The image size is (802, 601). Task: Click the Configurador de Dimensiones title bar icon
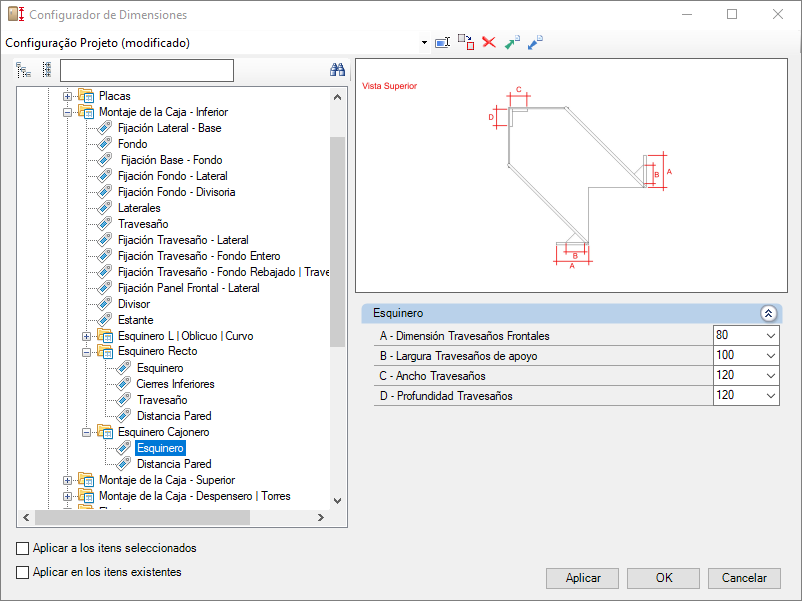[x=16, y=14]
